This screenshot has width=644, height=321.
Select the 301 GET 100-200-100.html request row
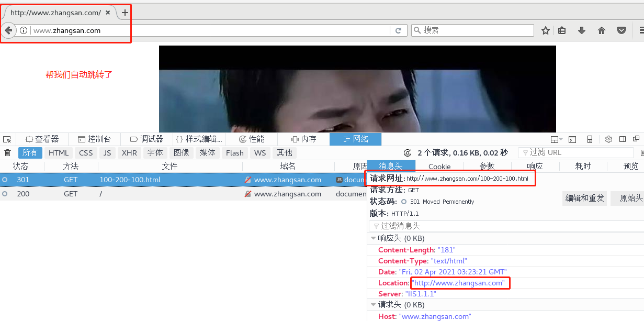[183, 180]
